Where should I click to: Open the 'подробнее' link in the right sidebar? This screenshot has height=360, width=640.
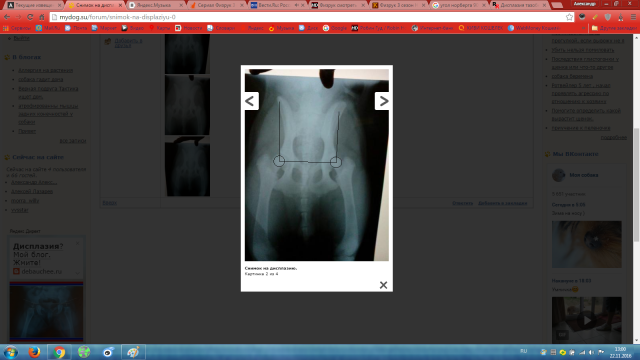pos(613,138)
